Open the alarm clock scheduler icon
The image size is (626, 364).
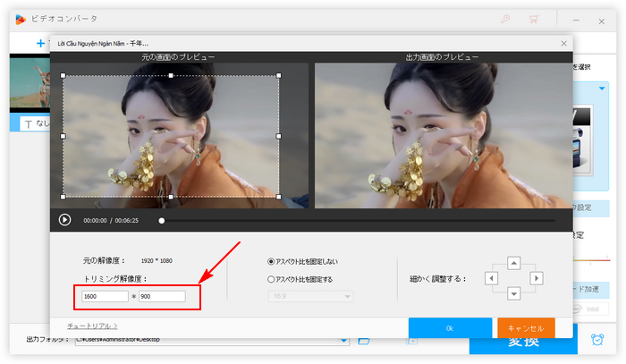point(597,340)
